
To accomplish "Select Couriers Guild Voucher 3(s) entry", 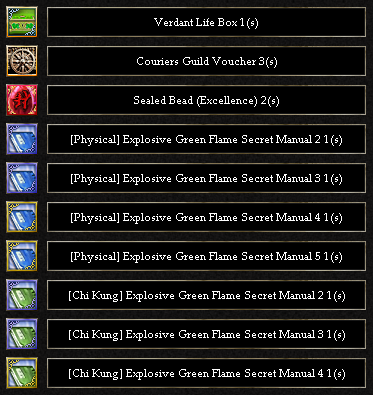I will tap(206, 61).
